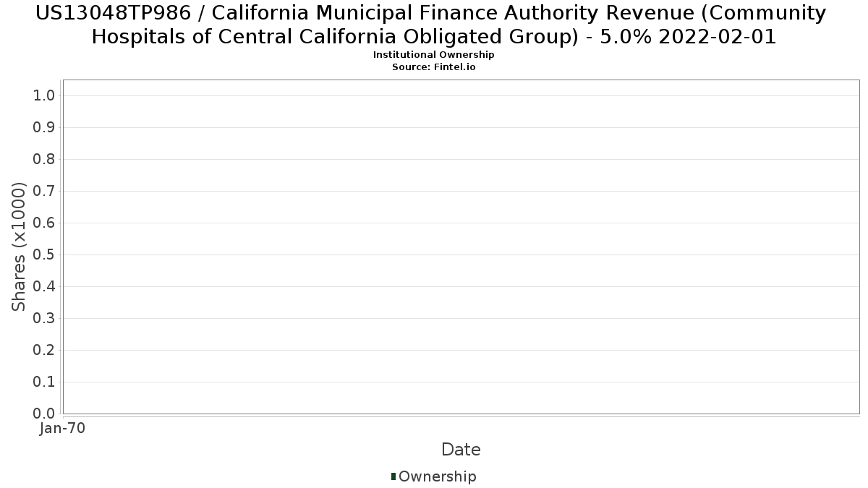Viewport: 868px width, 488px height.
Task: Click the 1.0 y-axis tick label
Action: point(44,96)
